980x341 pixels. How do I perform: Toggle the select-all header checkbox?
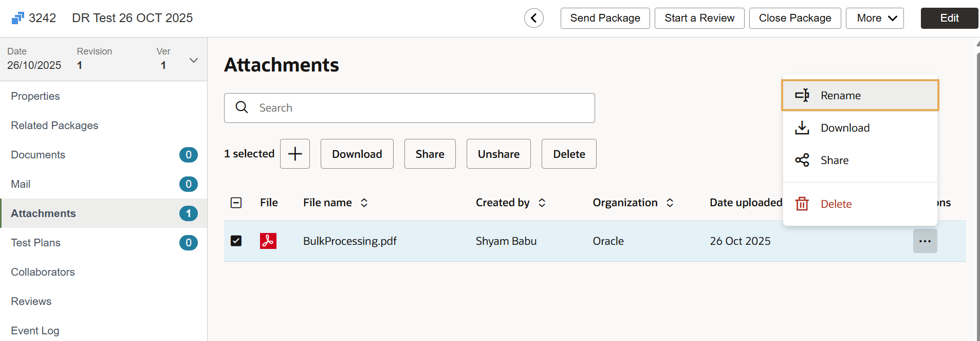click(x=236, y=203)
